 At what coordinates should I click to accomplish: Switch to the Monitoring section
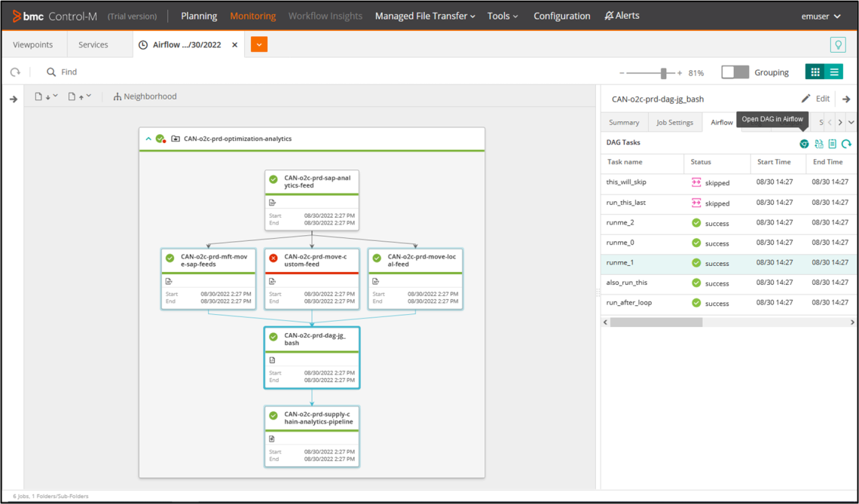pyautogui.click(x=252, y=15)
